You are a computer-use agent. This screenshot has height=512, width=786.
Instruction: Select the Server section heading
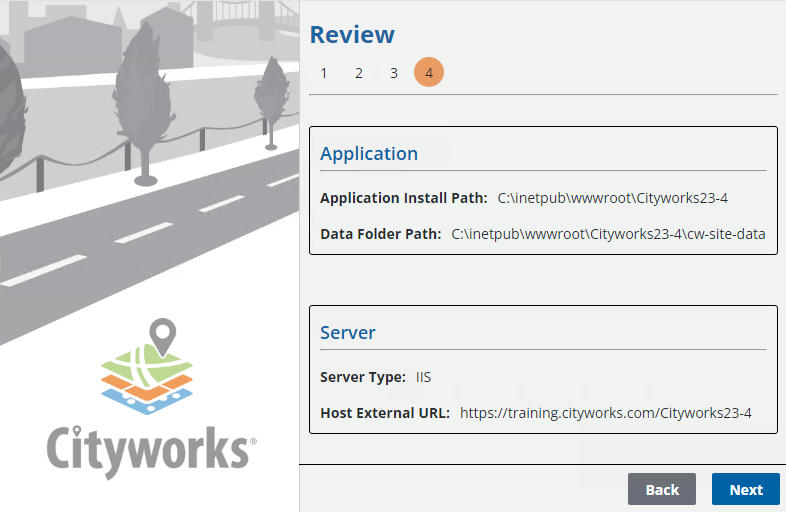tap(348, 332)
